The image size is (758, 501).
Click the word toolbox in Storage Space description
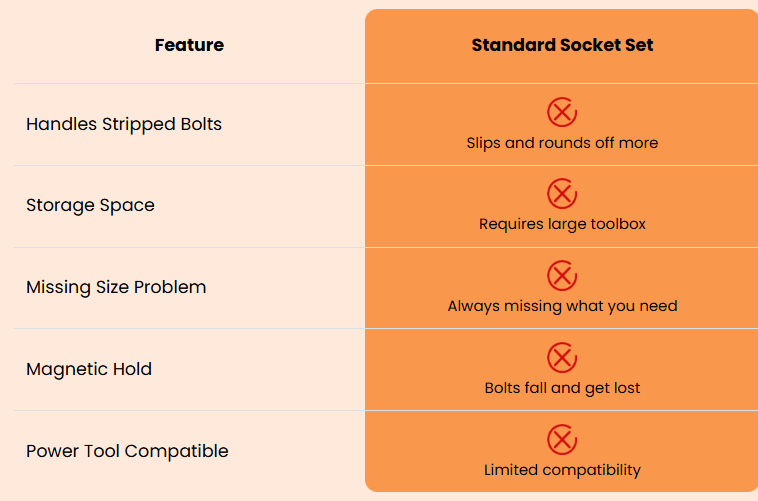click(x=618, y=224)
